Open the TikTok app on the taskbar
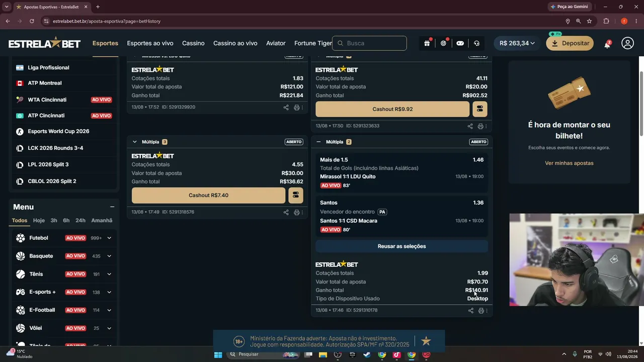Screen dimensions: 644x362 (396, 354)
